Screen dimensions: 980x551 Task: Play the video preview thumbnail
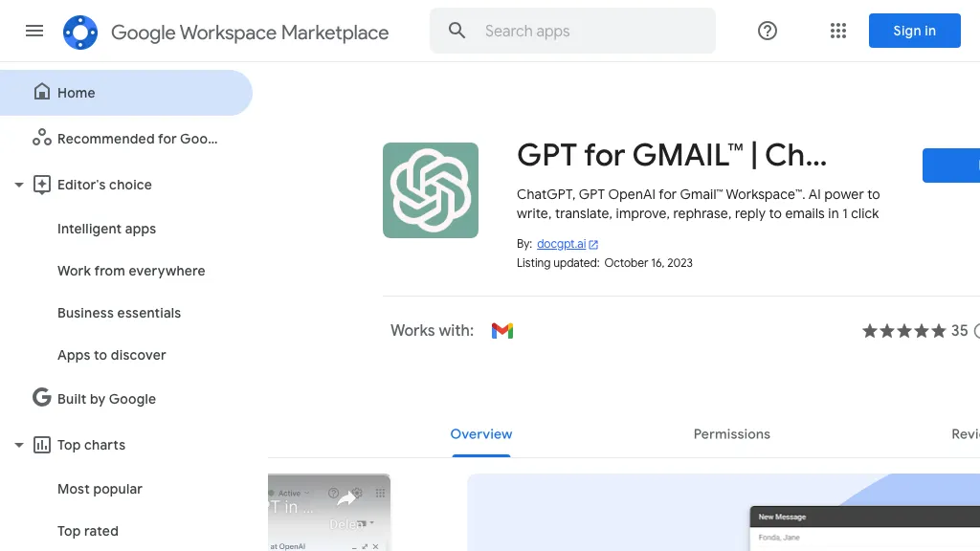coord(329,512)
